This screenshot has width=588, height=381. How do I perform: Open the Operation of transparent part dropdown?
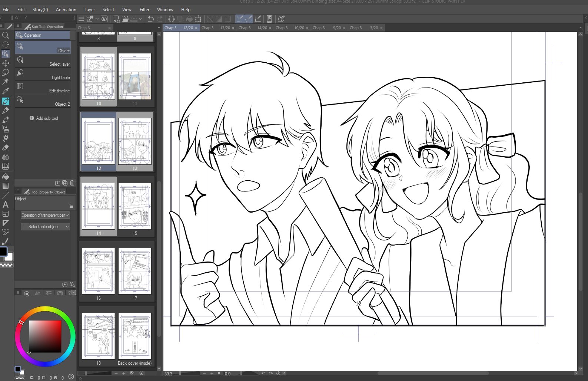tap(45, 215)
